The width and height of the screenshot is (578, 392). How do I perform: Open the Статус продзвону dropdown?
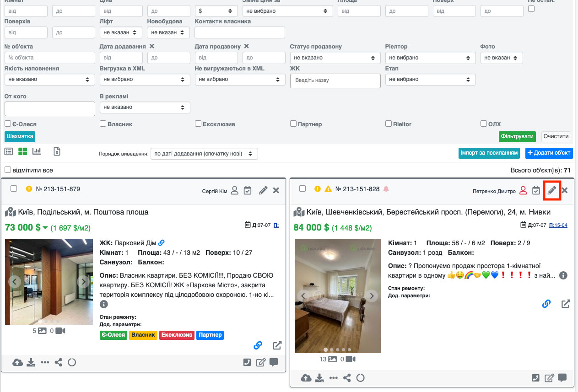[x=335, y=58]
